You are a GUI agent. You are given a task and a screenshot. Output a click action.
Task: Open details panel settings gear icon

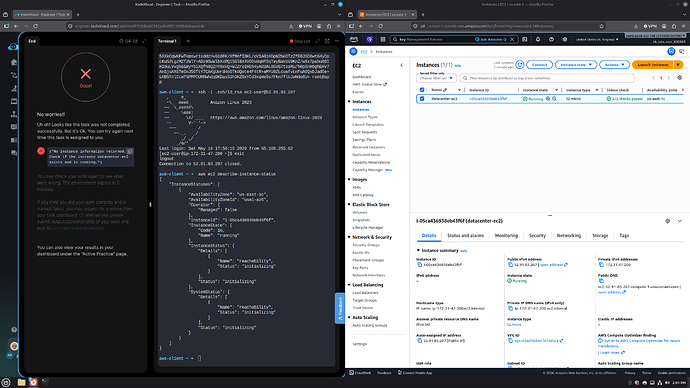[x=668, y=221]
